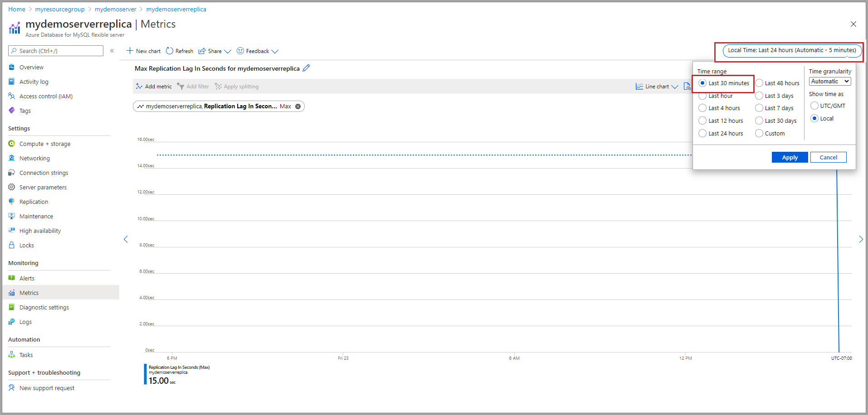
Task: Click the Logs icon
Action: [x=12, y=322]
